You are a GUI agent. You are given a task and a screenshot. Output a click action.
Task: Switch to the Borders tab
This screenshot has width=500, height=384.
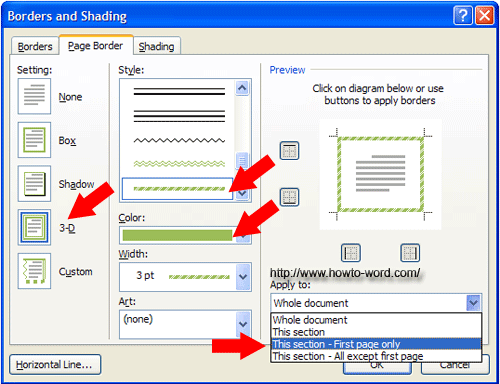point(35,46)
